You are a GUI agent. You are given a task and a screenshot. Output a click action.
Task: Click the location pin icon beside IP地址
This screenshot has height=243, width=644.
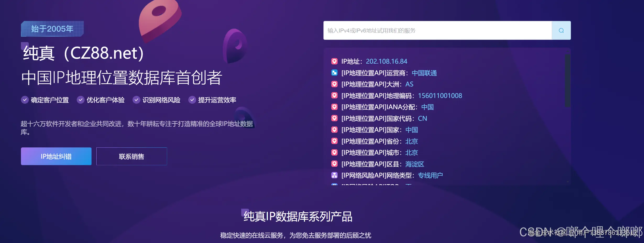coord(334,61)
